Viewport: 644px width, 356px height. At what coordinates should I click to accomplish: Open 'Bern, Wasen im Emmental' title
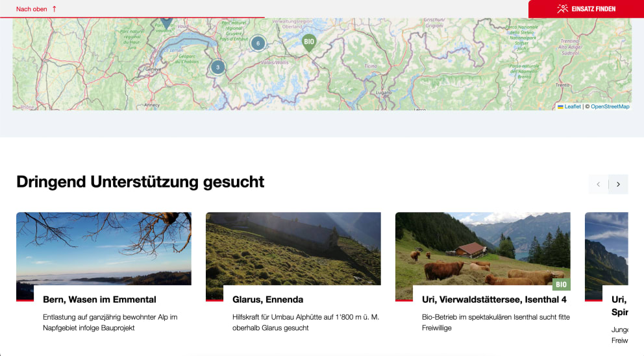(99, 300)
